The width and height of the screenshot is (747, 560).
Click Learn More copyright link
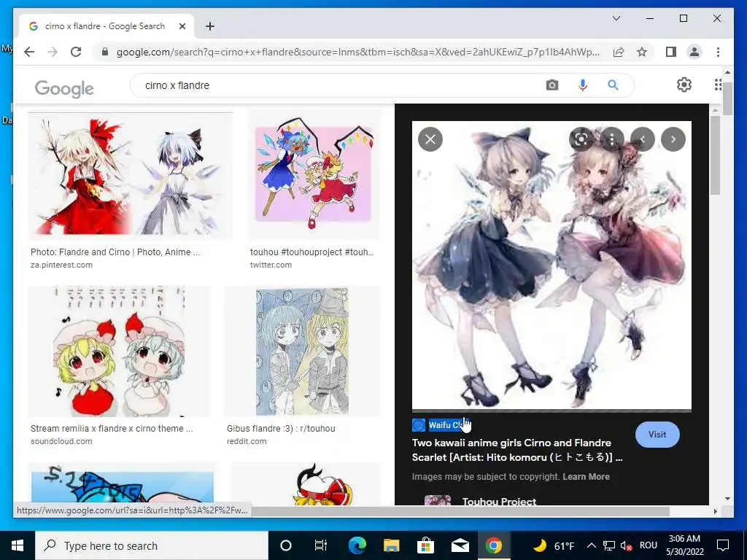click(x=586, y=477)
